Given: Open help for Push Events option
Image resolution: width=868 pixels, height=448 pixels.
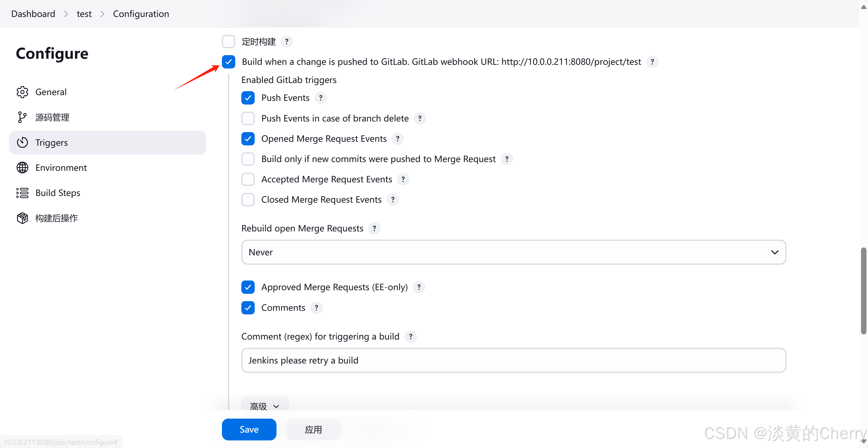Looking at the screenshot, I should pyautogui.click(x=320, y=98).
